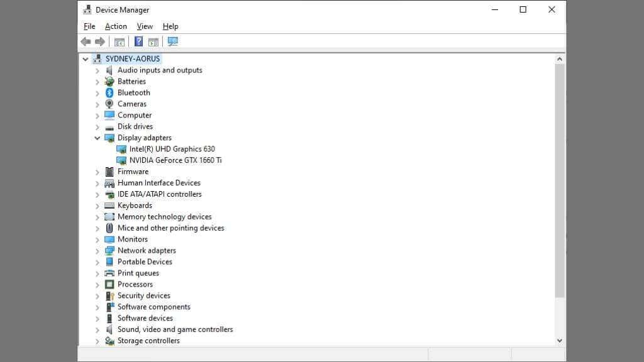Select the Keyboards category label
Screen dimensions: 644x362
[135, 206]
